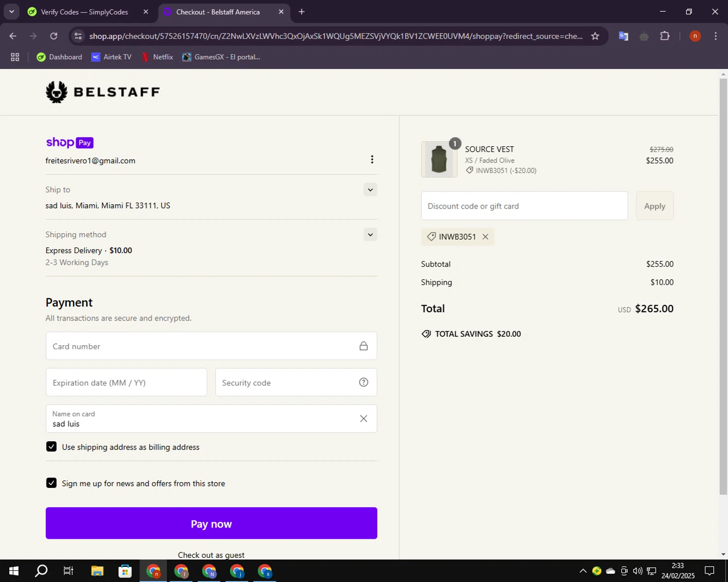Open a new browser tab
The image size is (728, 582).
tap(301, 12)
